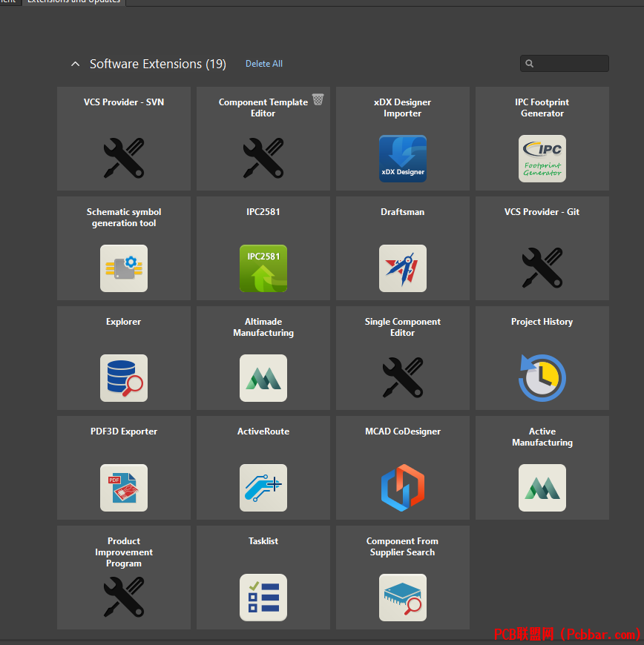Click the "Software Extensions (19)" heading
This screenshot has height=645, width=644.
[158, 64]
